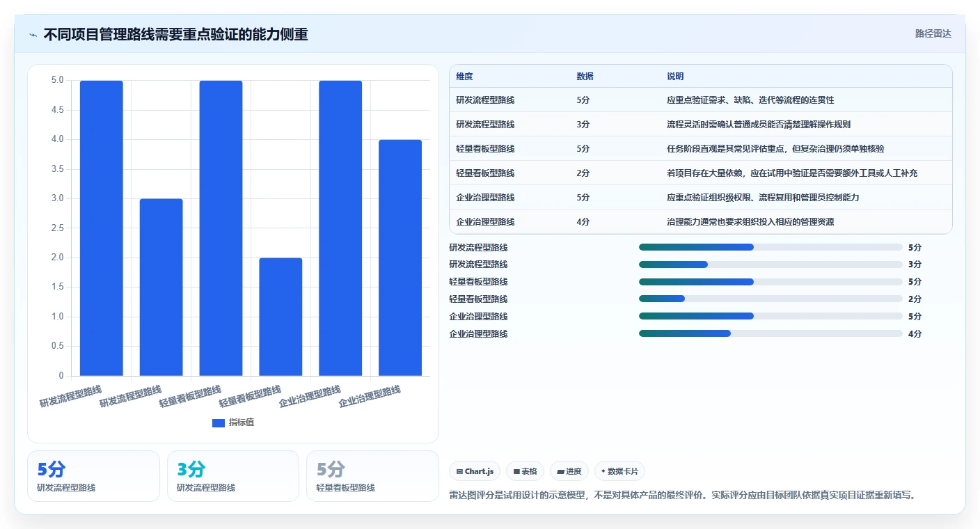980x529 pixels.
Task: Click the 研发流程型路线 progress bar rated 5分
Action: click(x=770, y=247)
